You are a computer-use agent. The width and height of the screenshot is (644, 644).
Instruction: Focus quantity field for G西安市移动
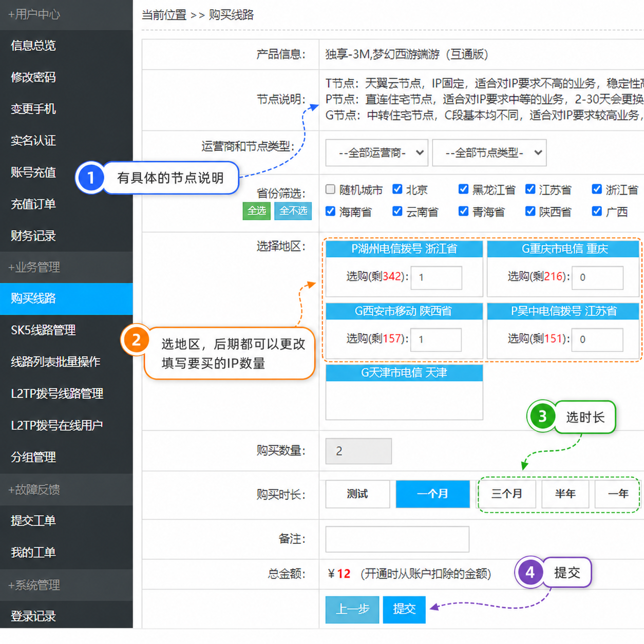coord(437,340)
